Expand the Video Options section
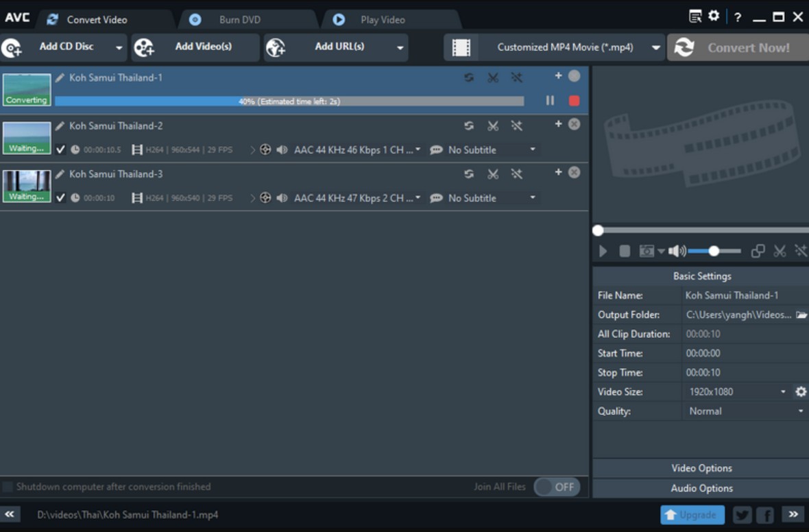 (701, 468)
